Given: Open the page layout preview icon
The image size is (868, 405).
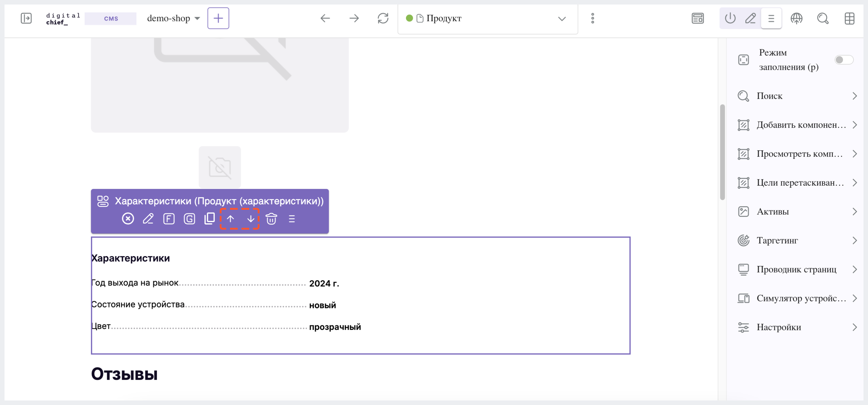Looking at the screenshot, I should [x=697, y=18].
